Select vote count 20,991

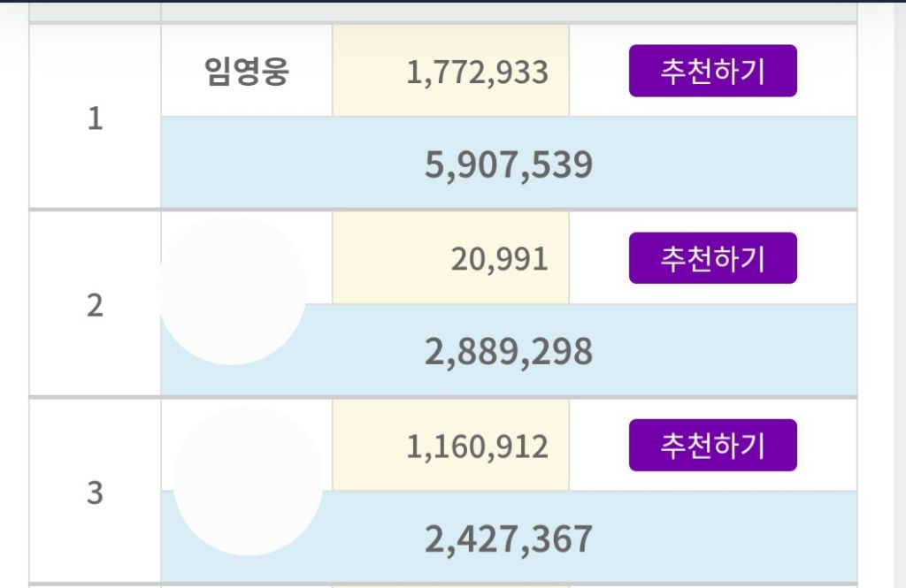click(x=499, y=259)
